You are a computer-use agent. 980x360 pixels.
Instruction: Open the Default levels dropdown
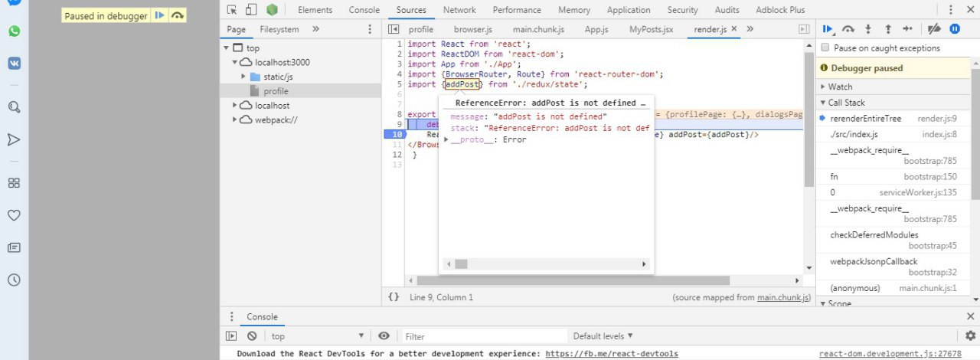[603, 336]
